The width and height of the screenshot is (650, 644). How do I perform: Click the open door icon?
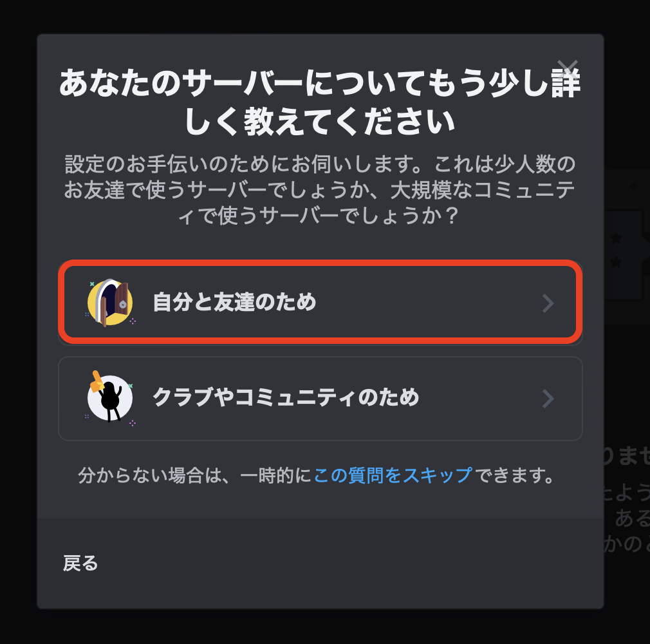pos(110,303)
